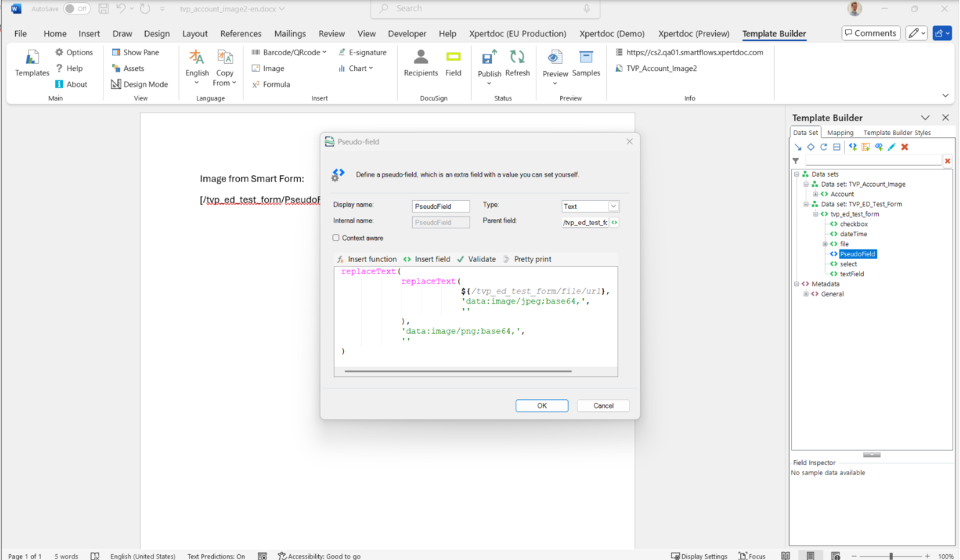Adjust the zoom slider in the status bar

(890, 556)
